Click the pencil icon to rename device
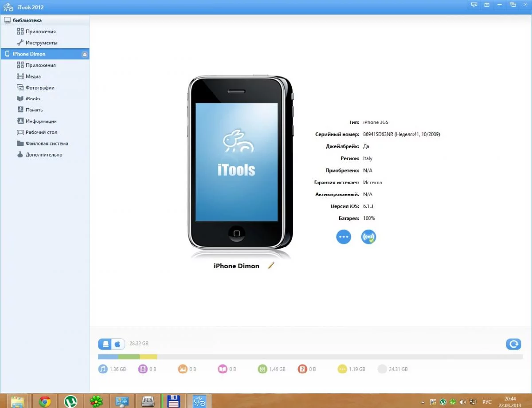The height and width of the screenshot is (408, 532). (x=271, y=265)
